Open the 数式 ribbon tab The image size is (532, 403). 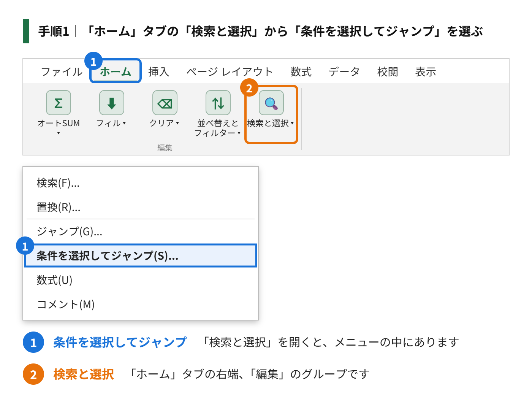pyautogui.click(x=301, y=71)
